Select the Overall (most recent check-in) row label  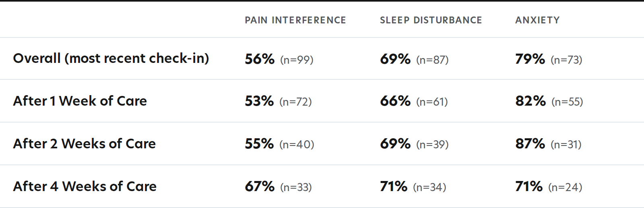coord(111,58)
